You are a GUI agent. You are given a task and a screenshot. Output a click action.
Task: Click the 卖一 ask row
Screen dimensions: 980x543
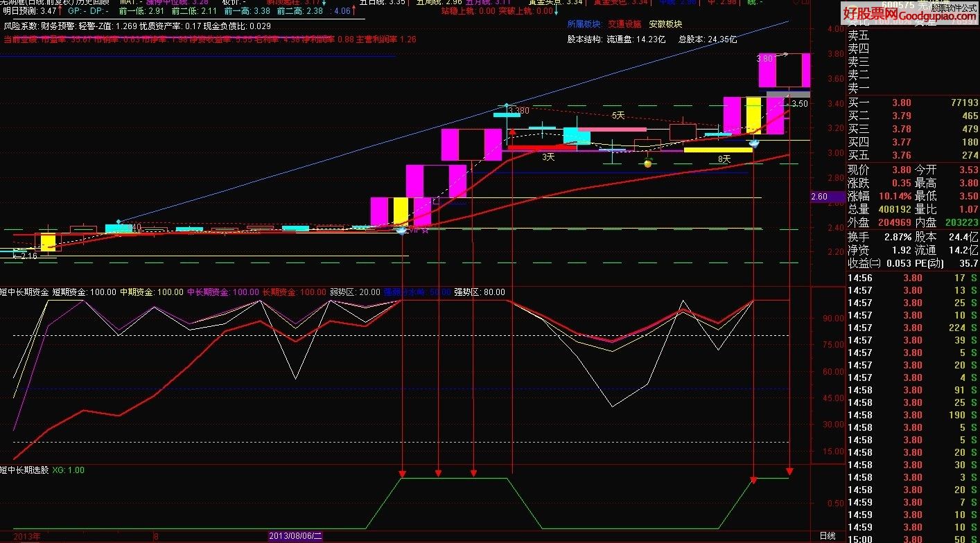pos(913,89)
